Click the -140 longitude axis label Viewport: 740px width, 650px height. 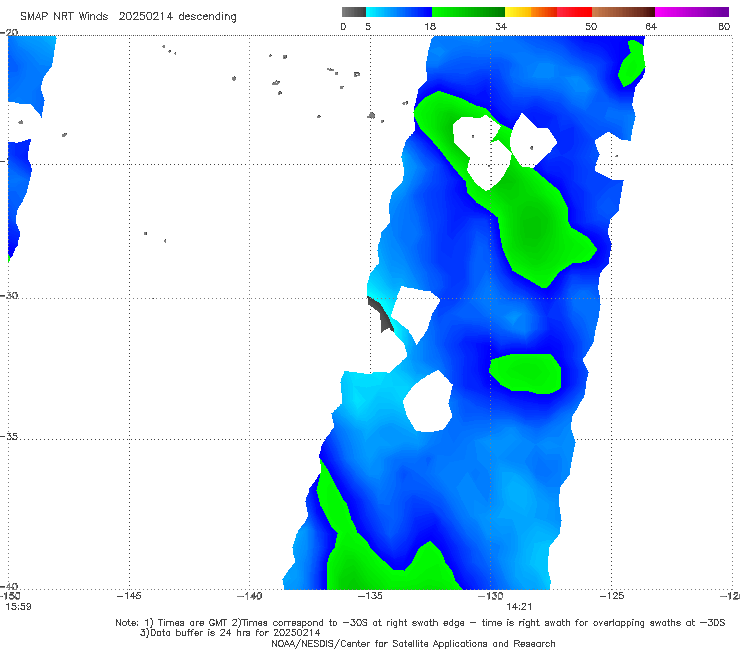[x=249, y=596]
